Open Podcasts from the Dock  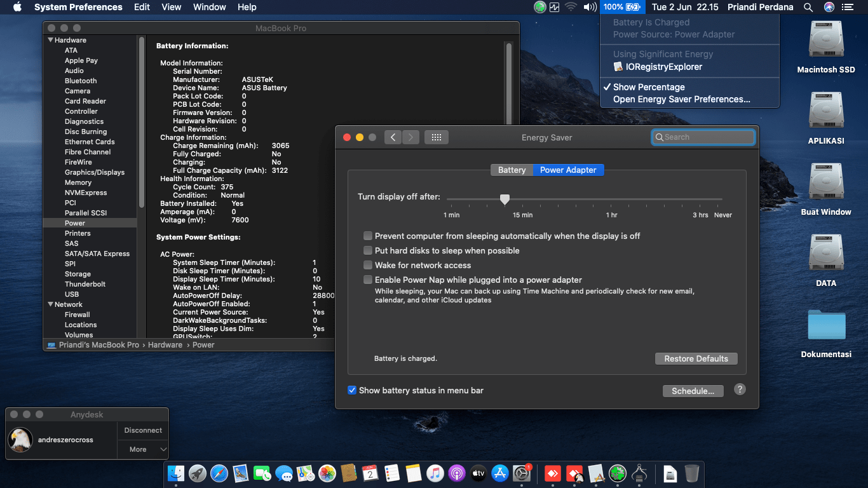457,473
